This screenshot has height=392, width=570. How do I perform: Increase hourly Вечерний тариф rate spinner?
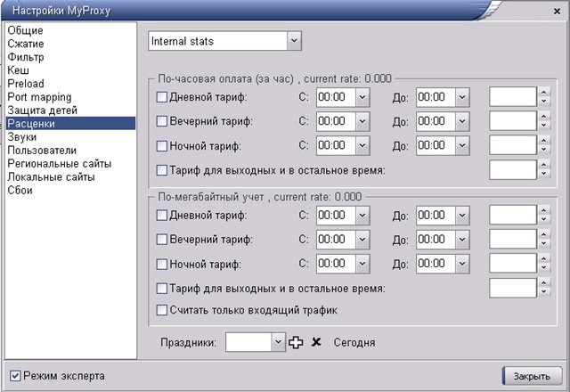544,117
